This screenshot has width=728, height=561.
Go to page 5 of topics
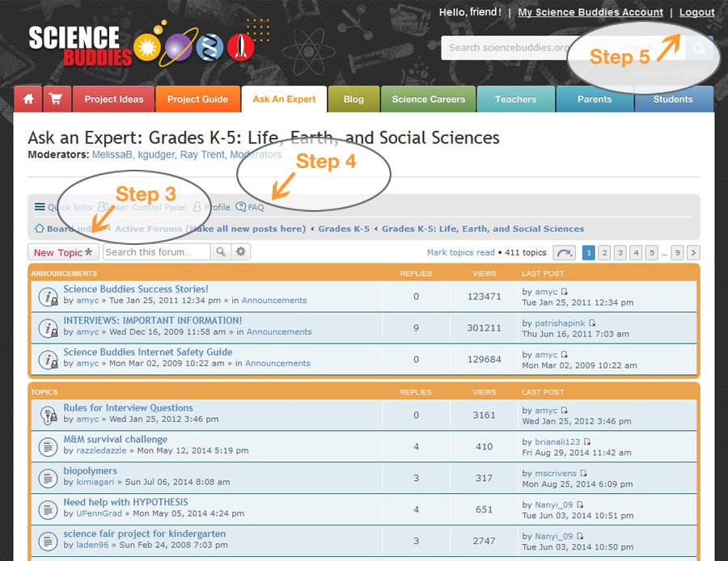pyautogui.click(x=651, y=252)
